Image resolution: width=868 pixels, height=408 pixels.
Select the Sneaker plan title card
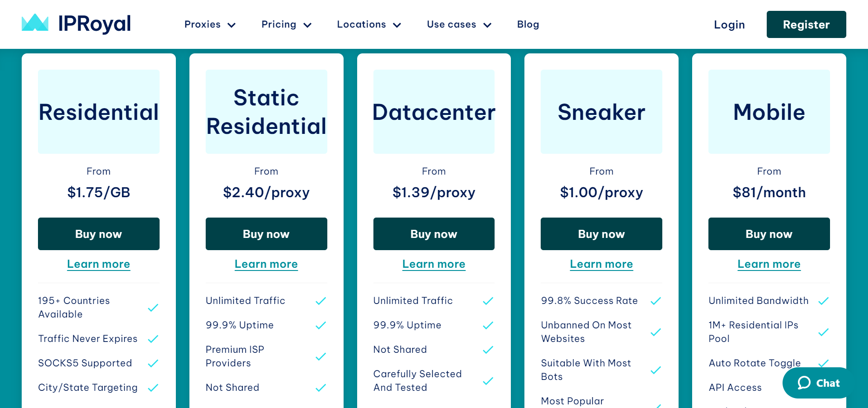pos(601,112)
